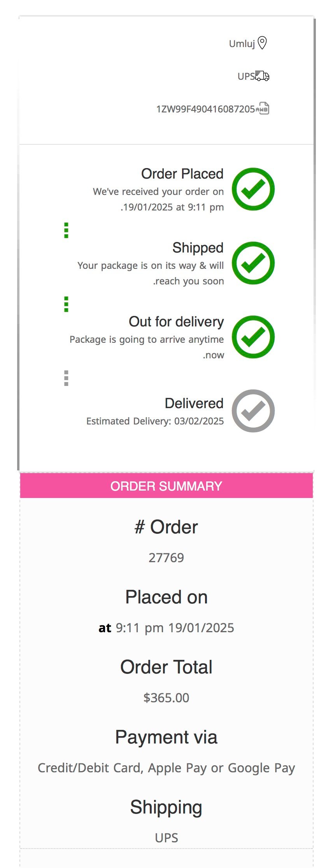Viewport: 333px width, 868px height.
Task: Click order number 27769
Action: [x=166, y=558]
